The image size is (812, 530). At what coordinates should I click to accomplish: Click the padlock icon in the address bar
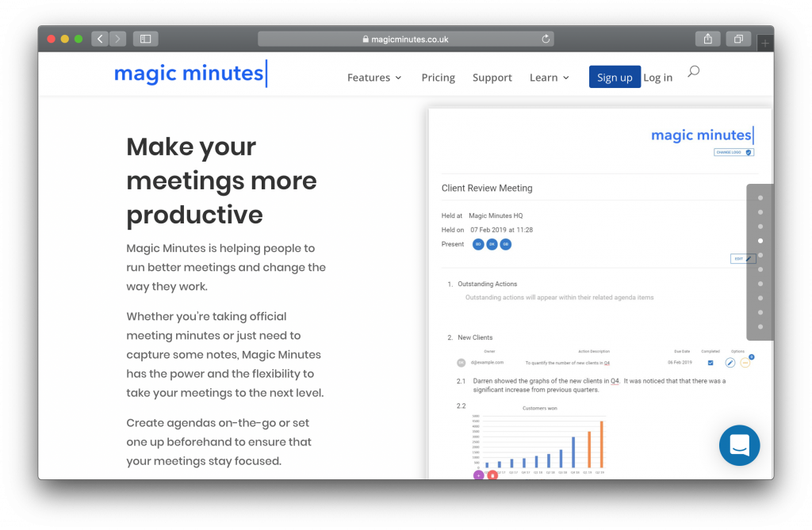click(x=366, y=39)
